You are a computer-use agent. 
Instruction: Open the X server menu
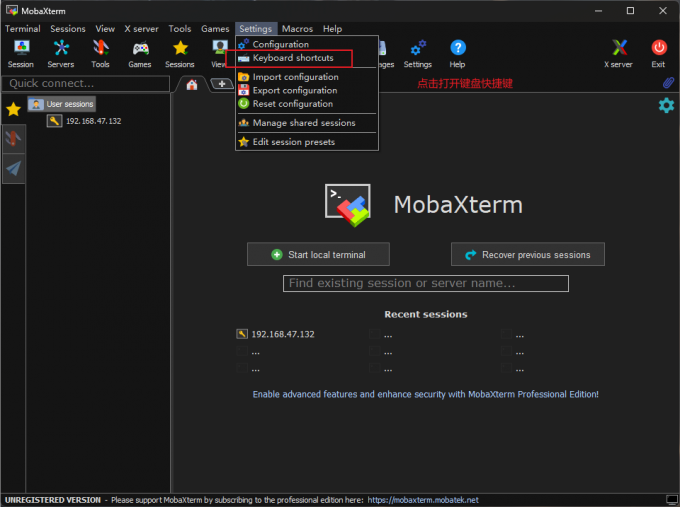[141, 29]
